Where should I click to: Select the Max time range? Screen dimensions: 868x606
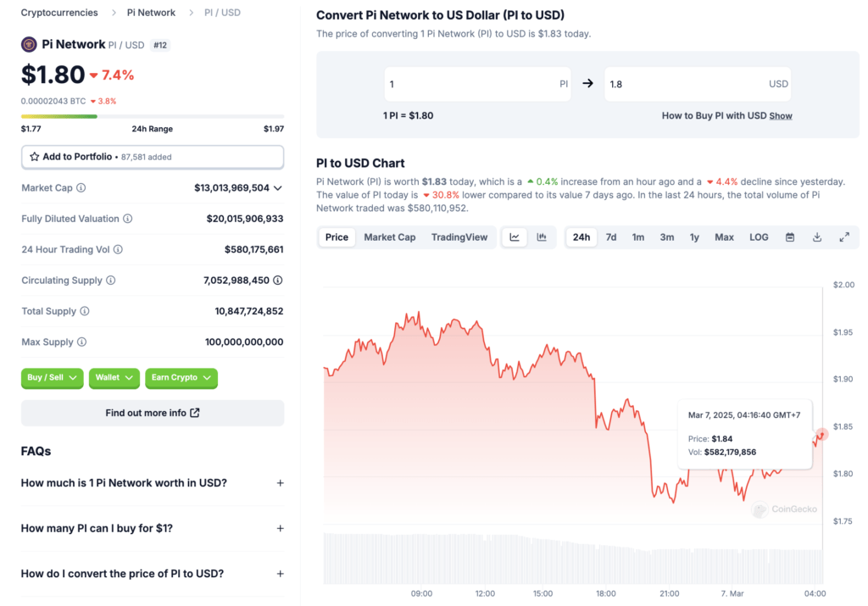[724, 236]
